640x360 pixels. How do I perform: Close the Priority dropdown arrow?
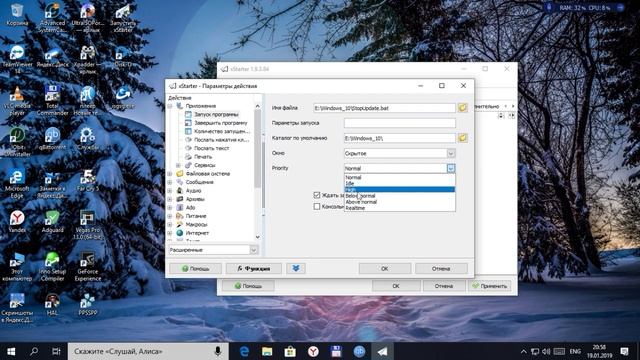451,168
